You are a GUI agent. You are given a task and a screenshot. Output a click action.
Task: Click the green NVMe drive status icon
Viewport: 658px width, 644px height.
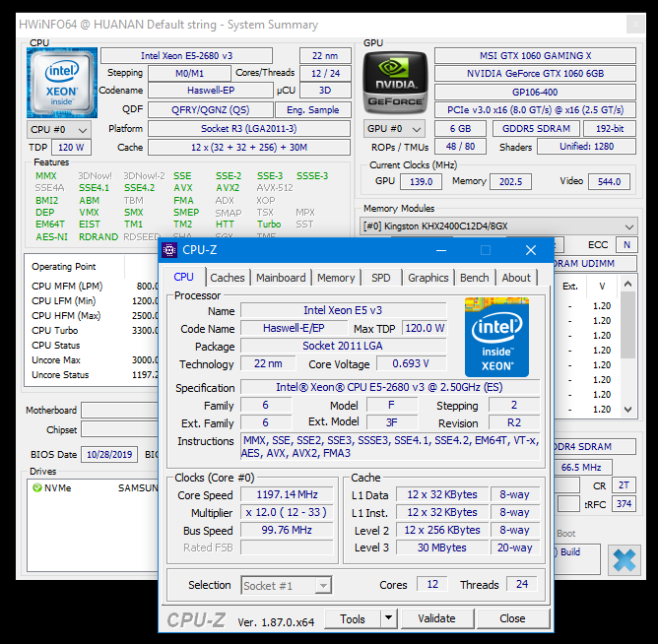(36, 488)
